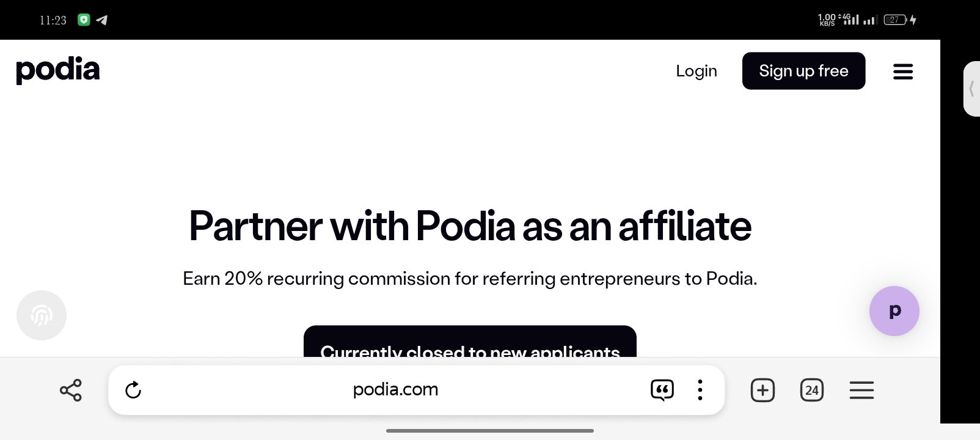Open the 24 tabs switcher
This screenshot has width=980, height=440.
point(812,390)
